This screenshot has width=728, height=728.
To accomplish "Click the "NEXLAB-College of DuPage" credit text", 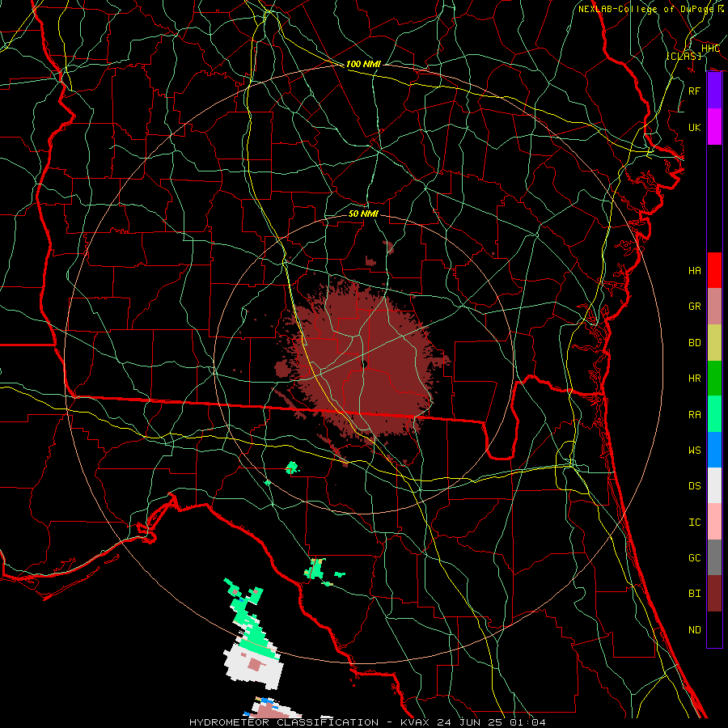I will point(648,9).
